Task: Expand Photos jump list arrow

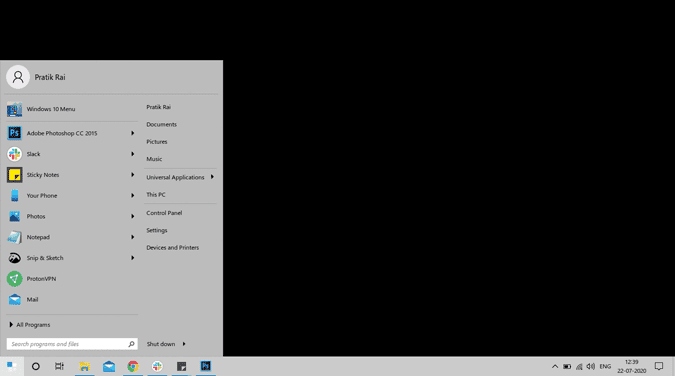Action: pyautogui.click(x=133, y=216)
